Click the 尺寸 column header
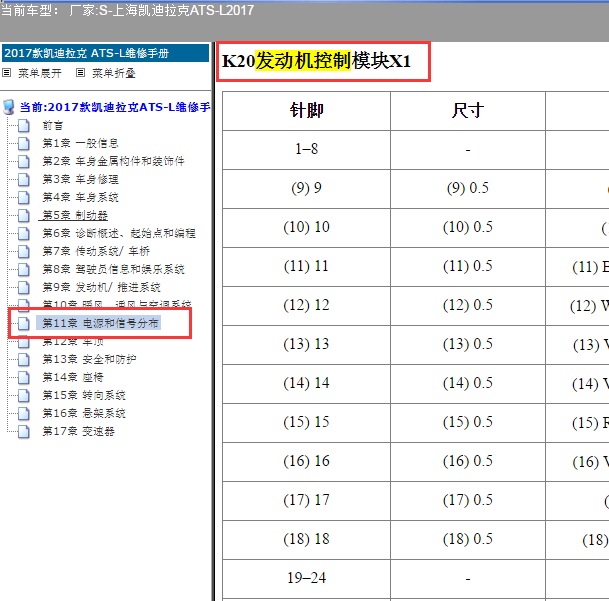609x601 pixels. [x=468, y=111]
